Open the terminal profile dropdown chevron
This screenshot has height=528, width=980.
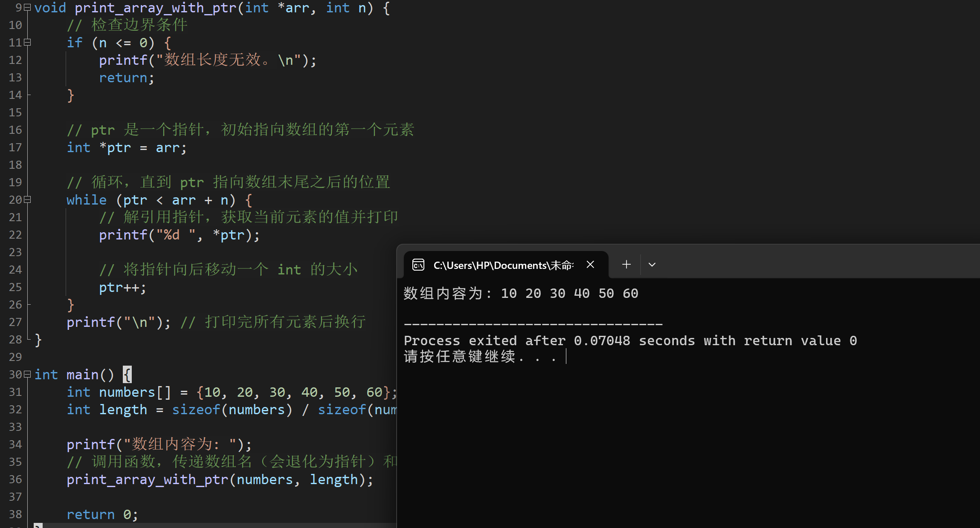652,264
